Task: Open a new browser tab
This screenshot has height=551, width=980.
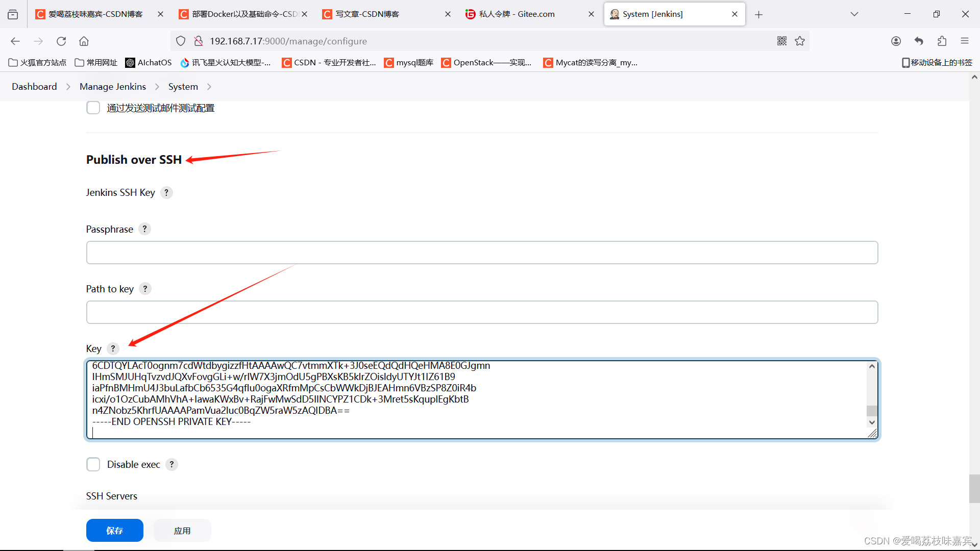Action: click(x=758, y=14)
